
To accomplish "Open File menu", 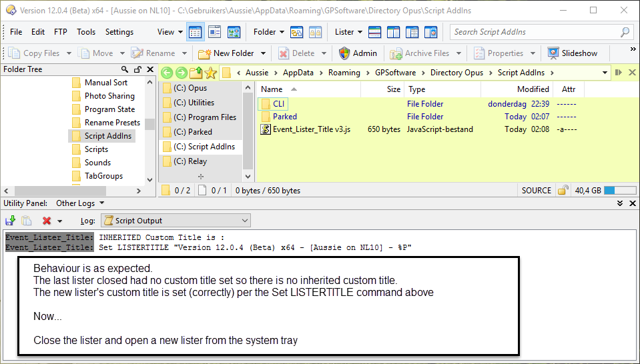I will (16, 32).
